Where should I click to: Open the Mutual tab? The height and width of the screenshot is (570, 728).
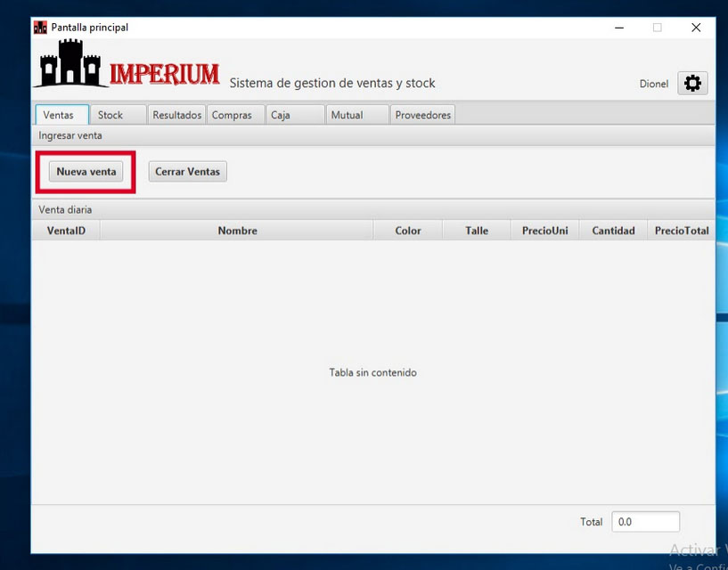click(356, 114)
